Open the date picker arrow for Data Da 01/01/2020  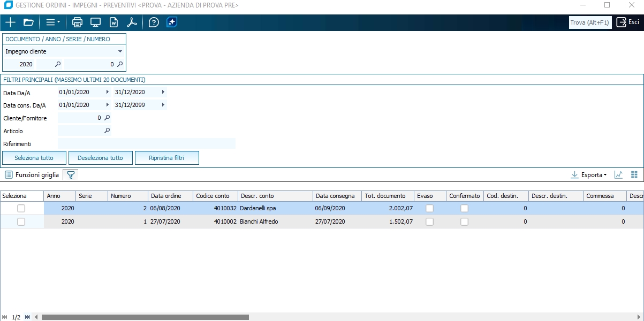pos(108,92)
